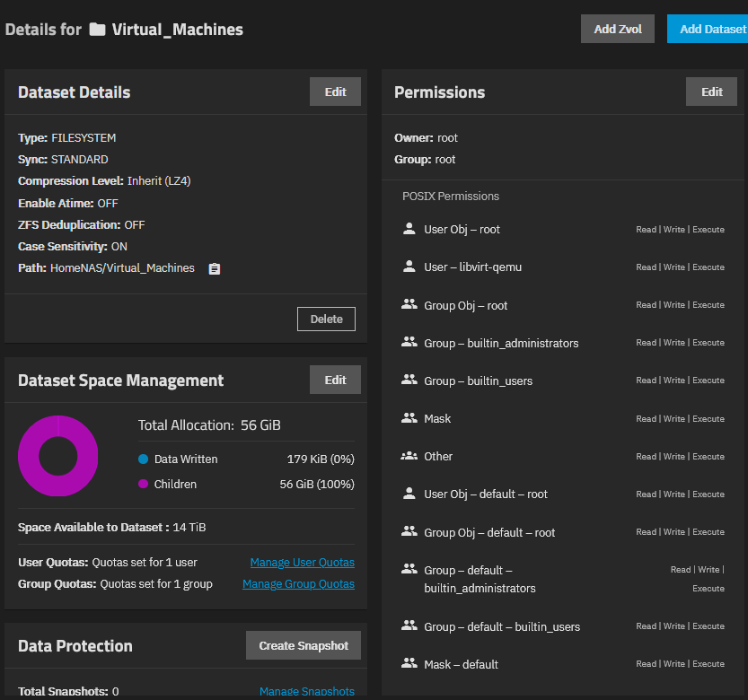This screenshot has height=700, width=748.
Task: Edit the Permissions card
Action: [x=711, y=92]
